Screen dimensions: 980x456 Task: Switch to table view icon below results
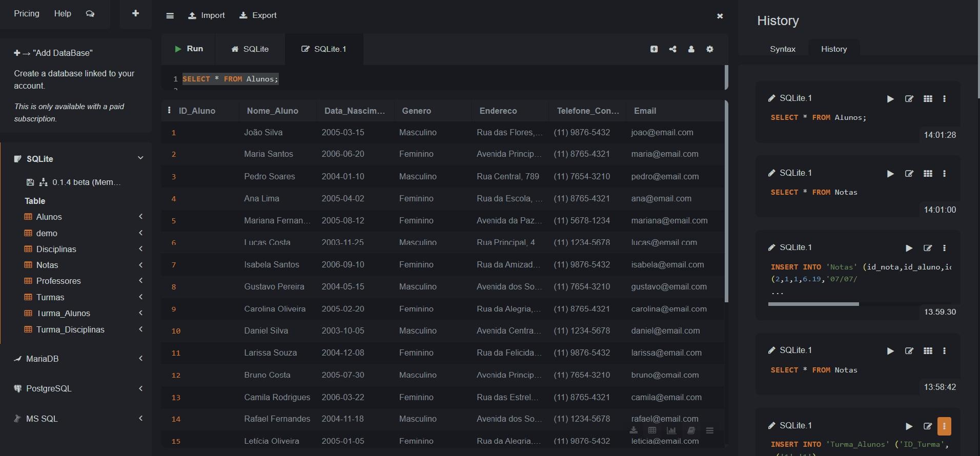point(652,430)
